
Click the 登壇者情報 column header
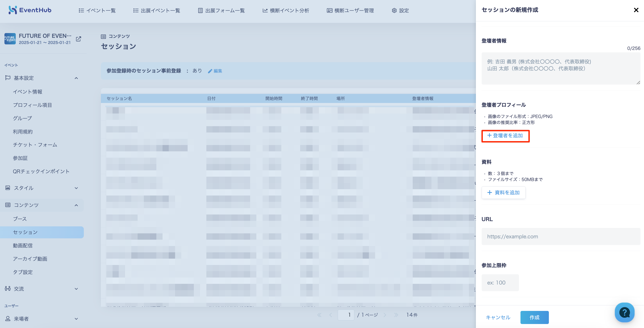[x=423, y=99]
